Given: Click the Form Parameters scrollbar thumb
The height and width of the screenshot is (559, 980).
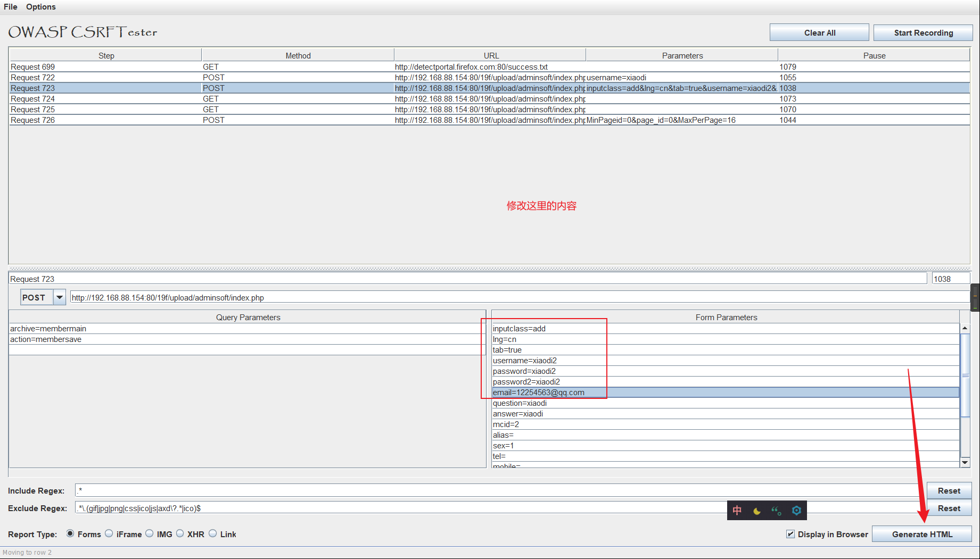Looking at the screenshot, I should pos(965,376).
